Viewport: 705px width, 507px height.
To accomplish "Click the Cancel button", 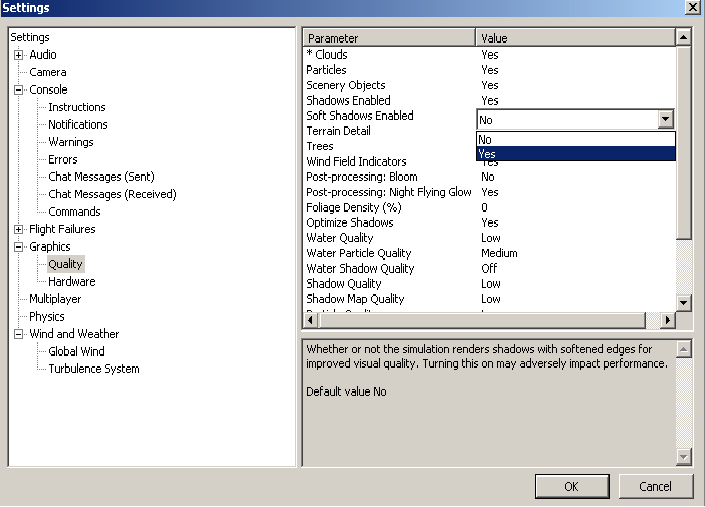I will pos(656,487).
